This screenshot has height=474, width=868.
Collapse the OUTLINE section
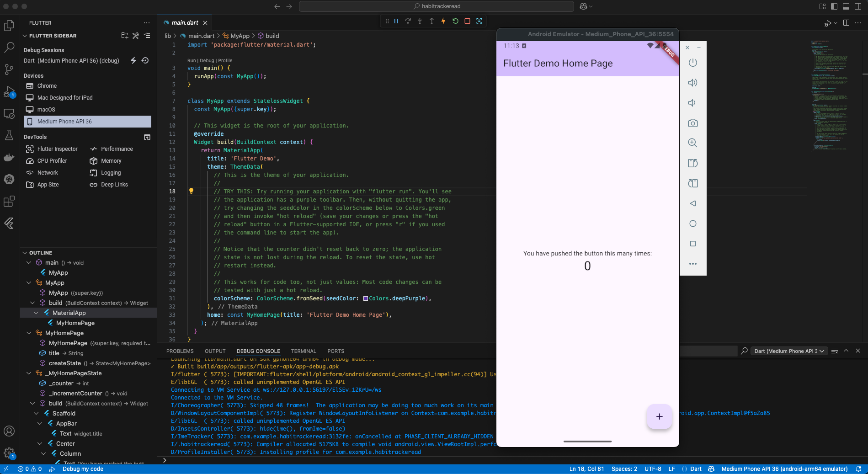[25, 252]
